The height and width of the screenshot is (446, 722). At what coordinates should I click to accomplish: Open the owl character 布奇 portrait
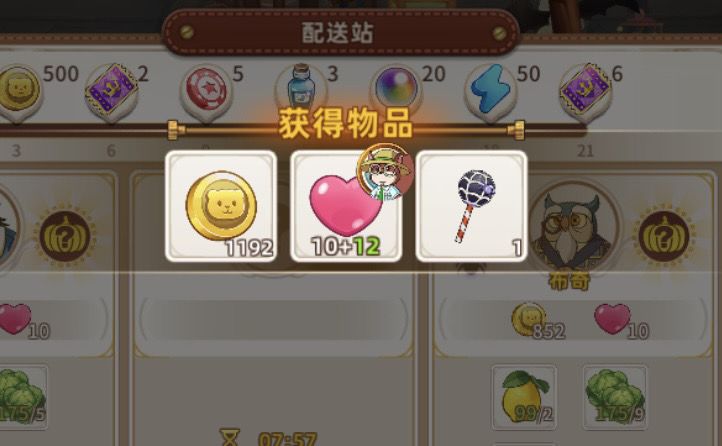coord(573,228)
